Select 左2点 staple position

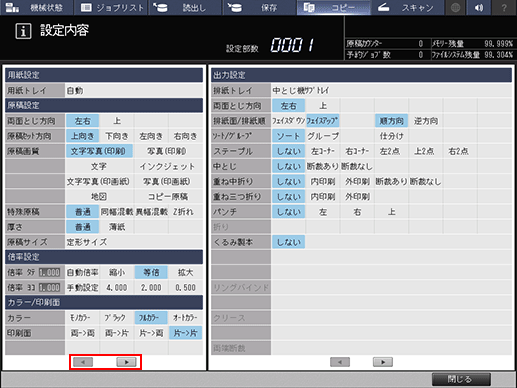[391, 151]
